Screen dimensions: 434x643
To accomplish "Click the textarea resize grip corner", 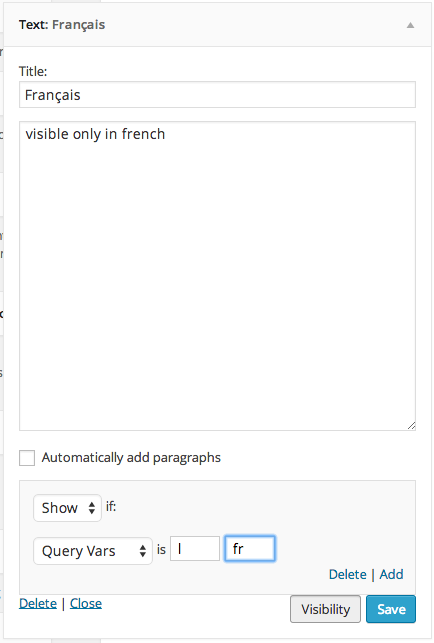I will 411,426.
